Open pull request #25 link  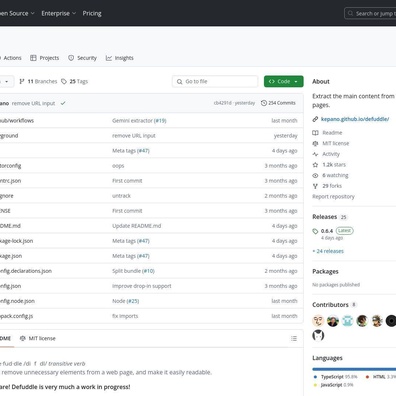(133, 301)
